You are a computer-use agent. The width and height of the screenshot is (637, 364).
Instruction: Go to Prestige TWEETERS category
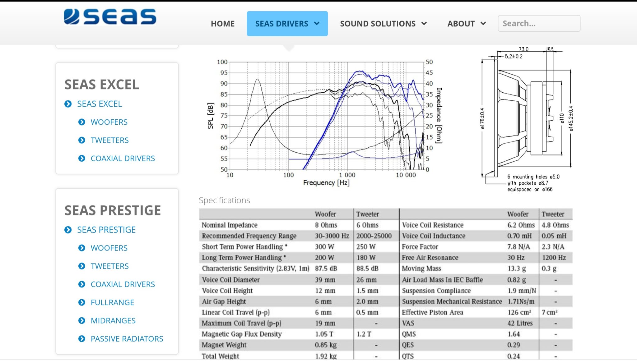pos(109,266)
